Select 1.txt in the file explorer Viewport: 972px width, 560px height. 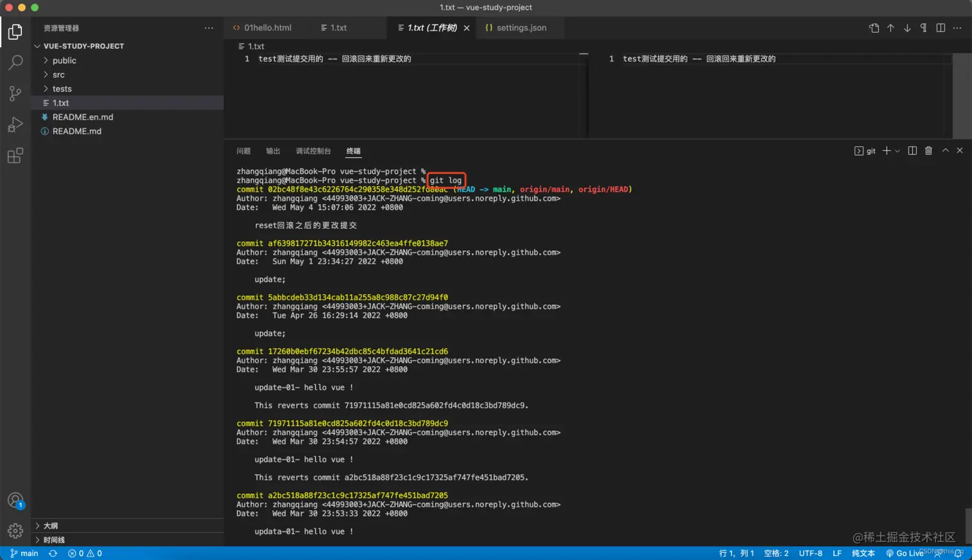(129, 103)
